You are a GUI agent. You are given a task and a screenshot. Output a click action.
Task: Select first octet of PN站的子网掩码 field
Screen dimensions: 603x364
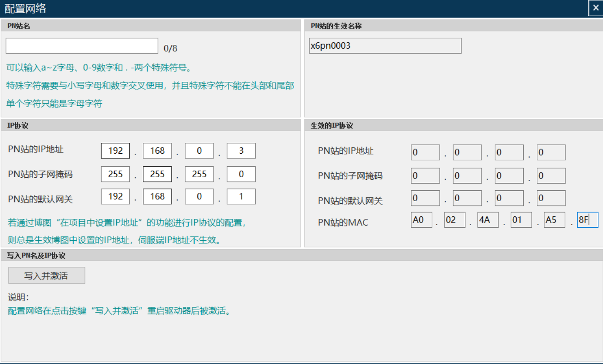pos(115,174)
